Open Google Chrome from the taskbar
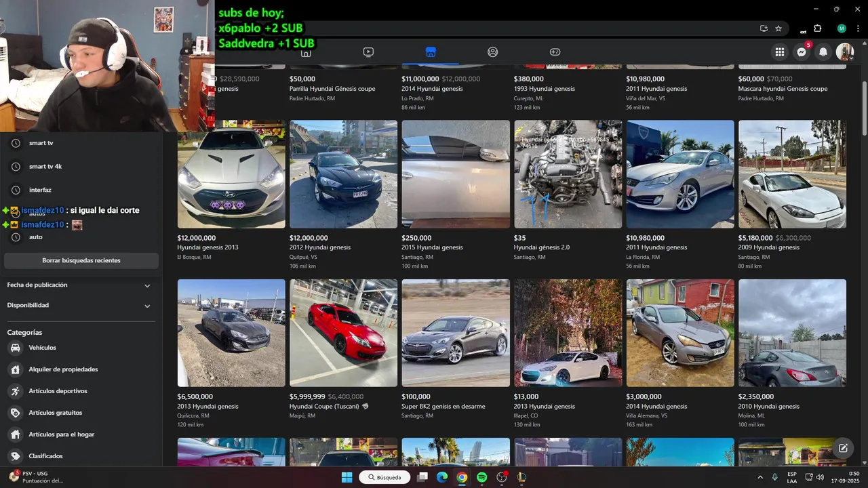Image resolution: width=868 pixels, height=488 pixels. click(x=462, y=477)
